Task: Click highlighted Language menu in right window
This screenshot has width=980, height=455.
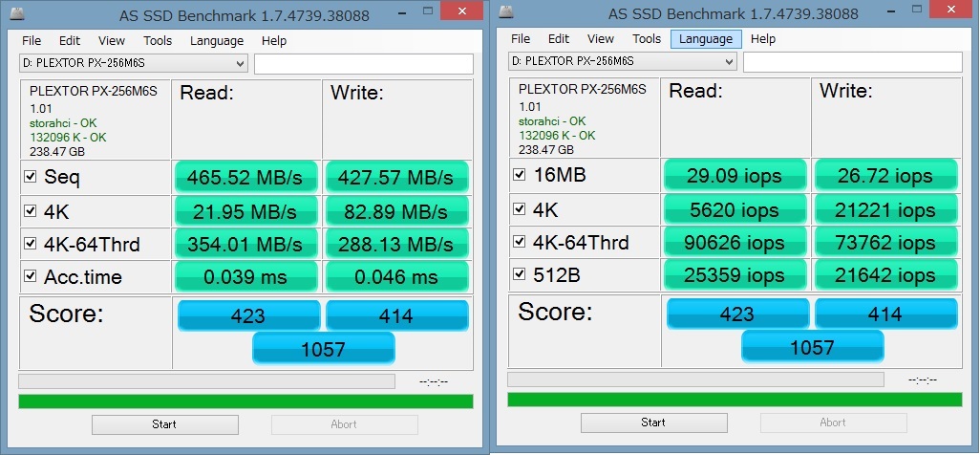Action: click(706, 39)
